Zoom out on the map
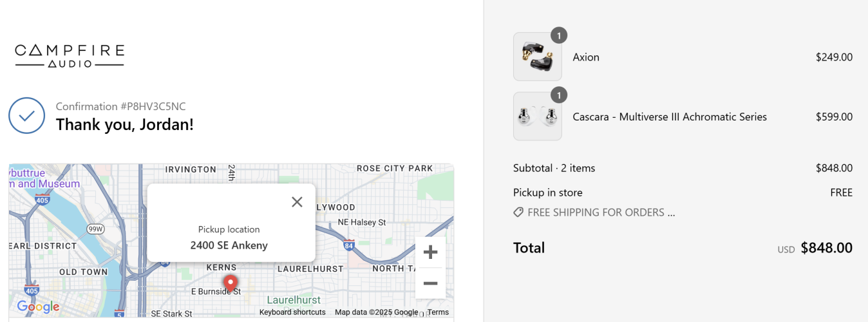The image size is (868, 322). click(430, 283)
